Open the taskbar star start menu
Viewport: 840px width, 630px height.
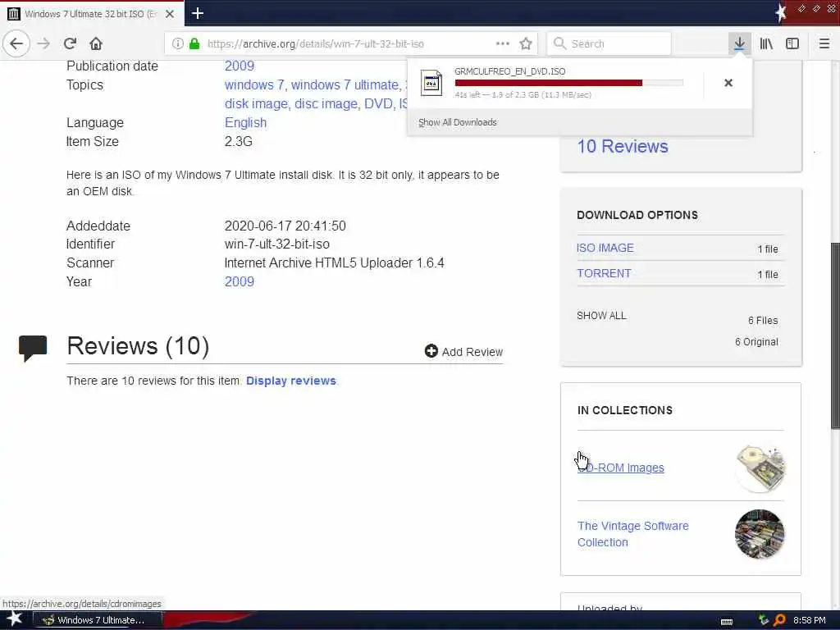tap(13, 619)
